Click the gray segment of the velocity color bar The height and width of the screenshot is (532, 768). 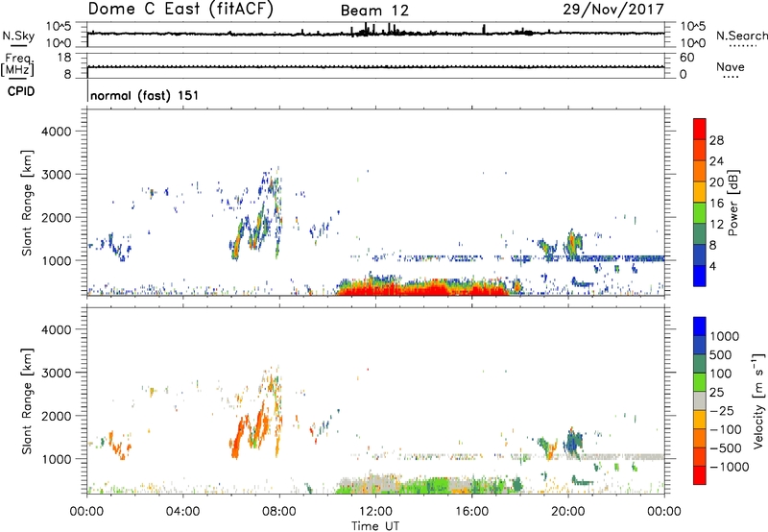(700, 400)
